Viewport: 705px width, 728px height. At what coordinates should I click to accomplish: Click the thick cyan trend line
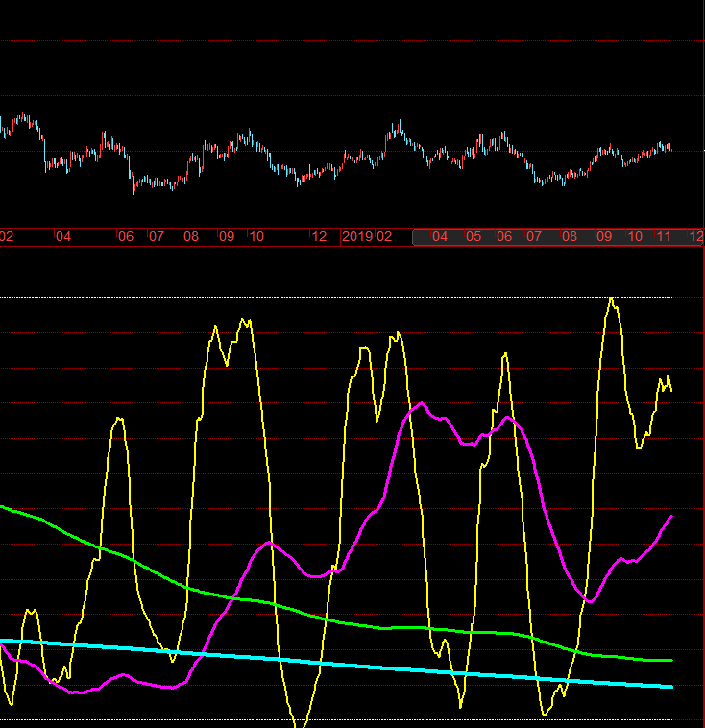tap(336, 664)
